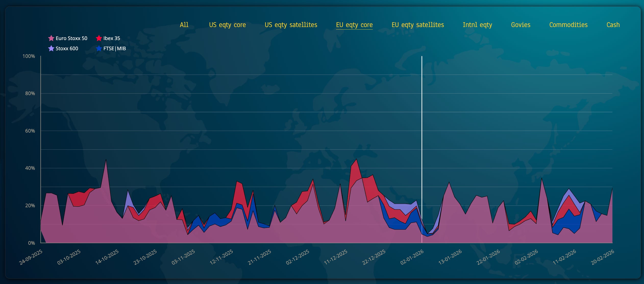The image size is (644, 284).
Task: Click the Ibex 35 red star icon
Action: coord(99,38)
